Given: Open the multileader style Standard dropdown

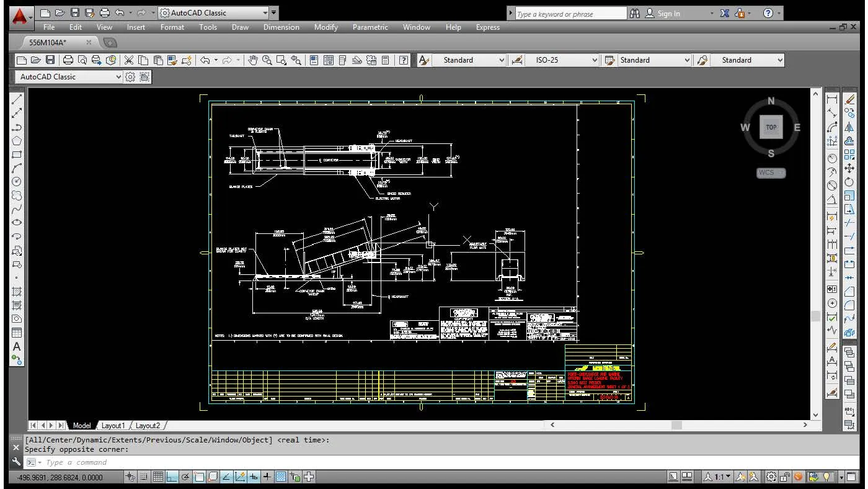Looking at the screenshot, I should pyautogui.click(x=747, y=60).
